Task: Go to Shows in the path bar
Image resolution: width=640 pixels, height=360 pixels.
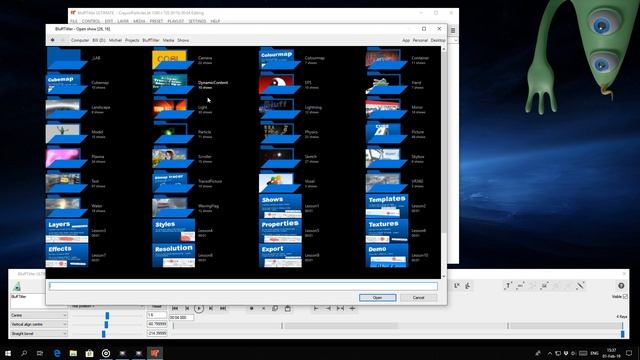Action: 183,40
